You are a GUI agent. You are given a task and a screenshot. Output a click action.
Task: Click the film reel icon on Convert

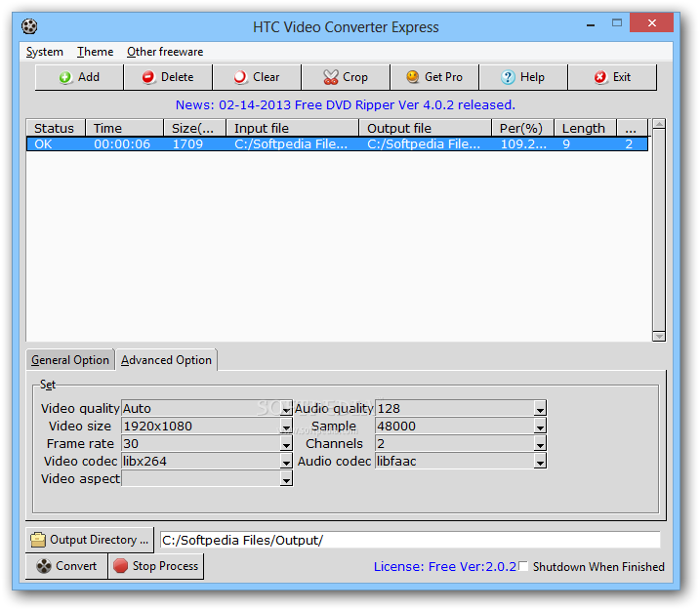[44, 566]
